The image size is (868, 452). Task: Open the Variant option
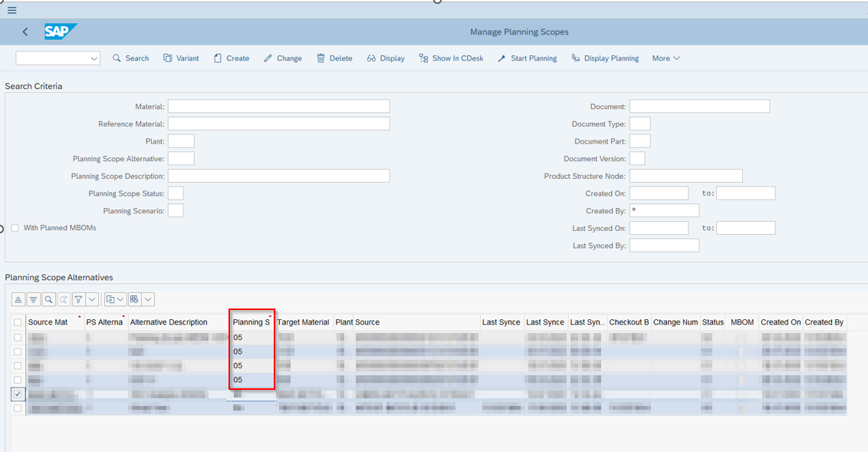pos(181,58)
